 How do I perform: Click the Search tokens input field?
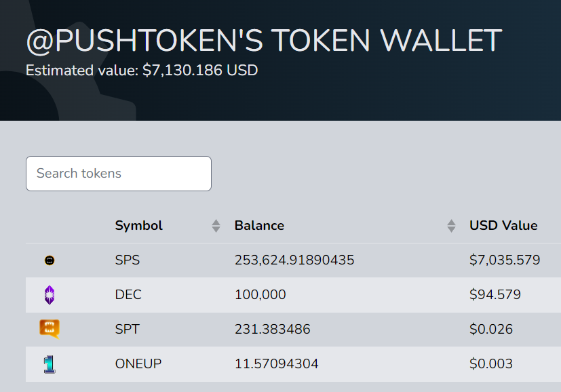[x=118, y=174]
